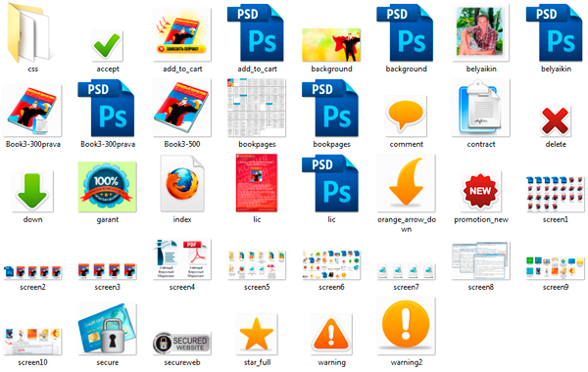Select the accept green checkmark file
This screenshot has width=588, height=372.
107,46
